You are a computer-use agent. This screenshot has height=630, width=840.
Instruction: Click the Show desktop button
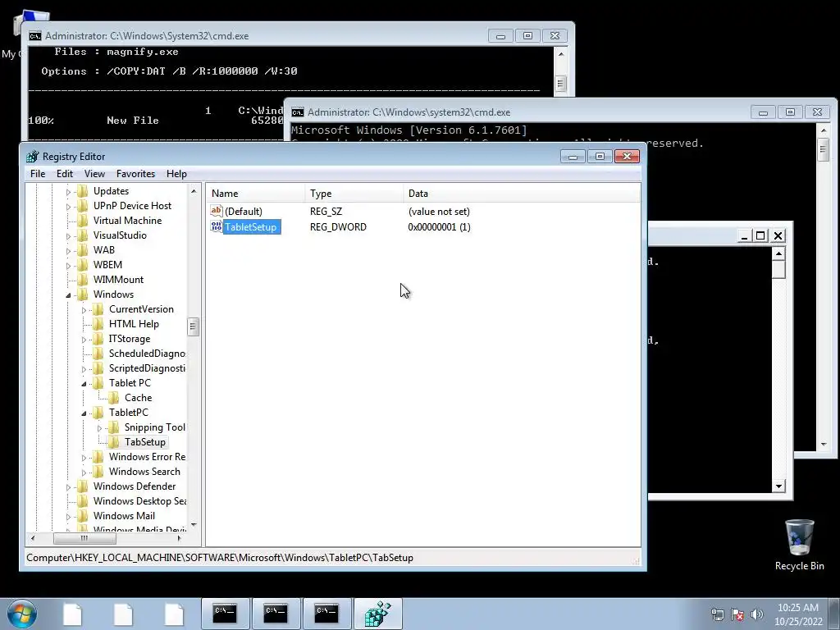835,614
